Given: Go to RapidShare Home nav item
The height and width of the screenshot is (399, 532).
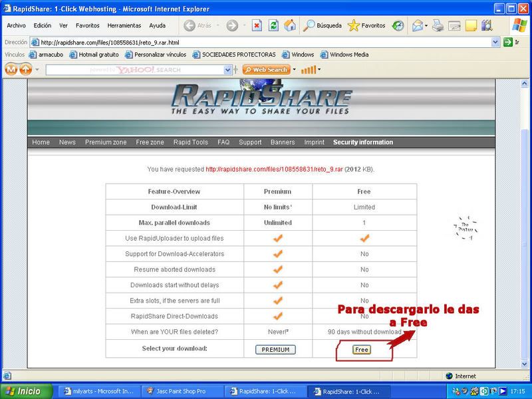Looking at the screenshot, I should point(41,142).
